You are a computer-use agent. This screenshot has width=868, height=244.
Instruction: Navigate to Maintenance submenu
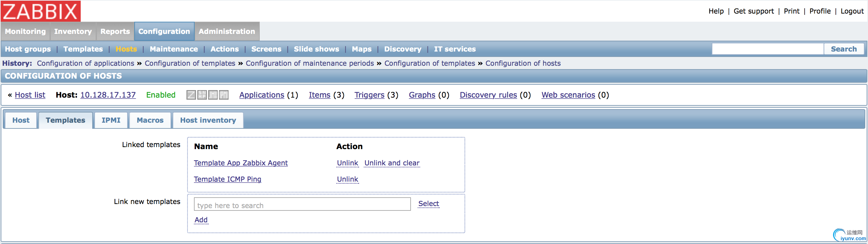click(174, 49)
